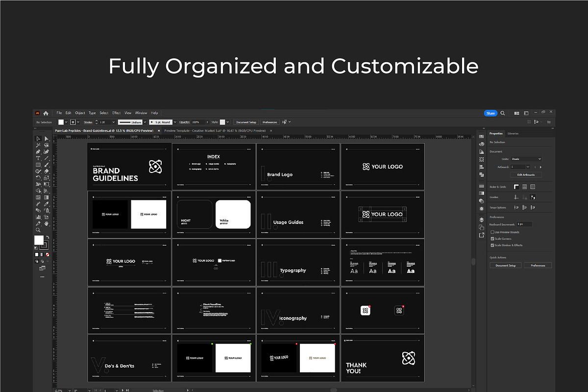Image resolution: width=588 pixels, height=392 pixels.
Task: Switch to Preview Template document tab
Action: pos(215,131)
